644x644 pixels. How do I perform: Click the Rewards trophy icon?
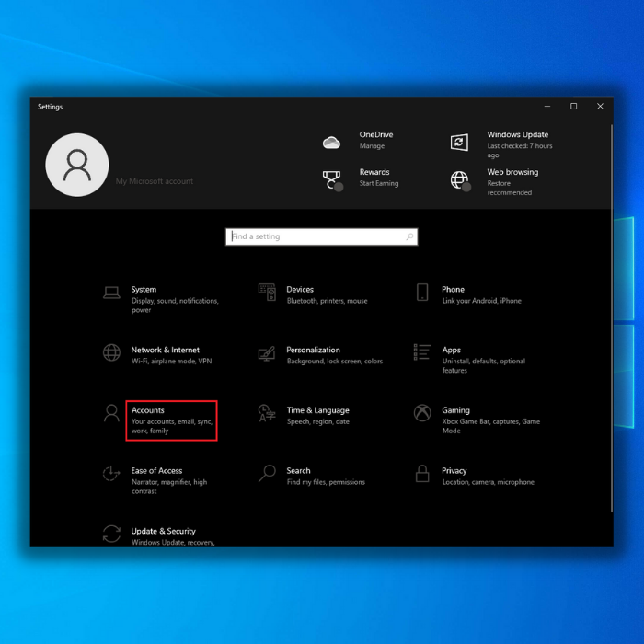click(332, 180)
